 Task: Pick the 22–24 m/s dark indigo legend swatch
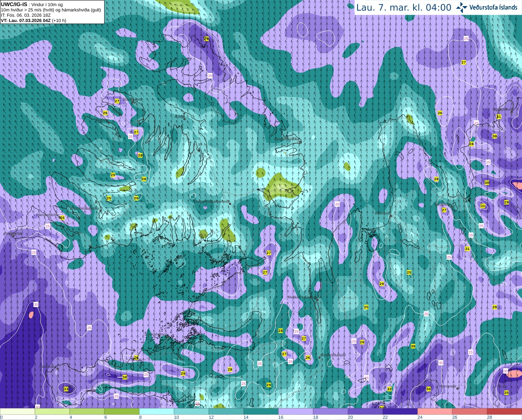pos(400,411)
